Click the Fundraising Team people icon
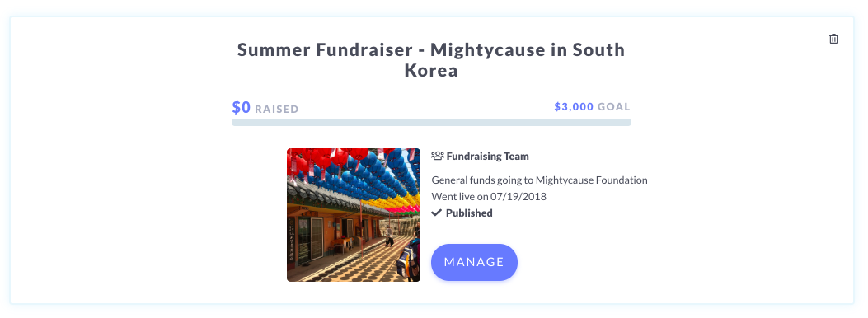868x318 pixels. pos(438,156)
